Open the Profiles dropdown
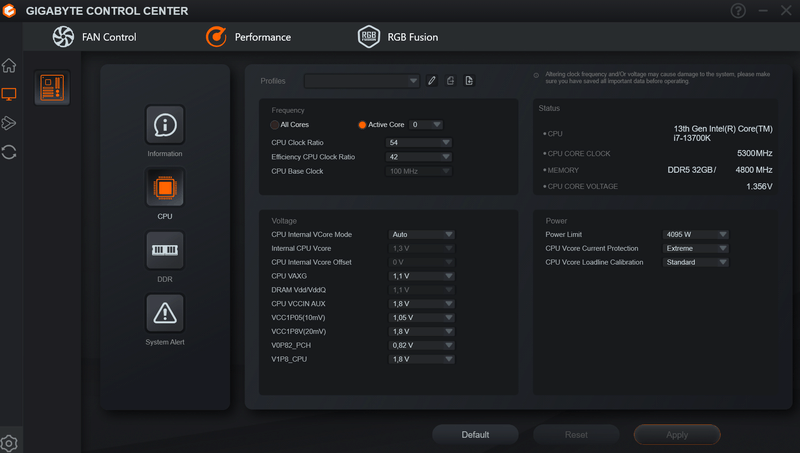 pyautogui.click(x=362, y=81)
